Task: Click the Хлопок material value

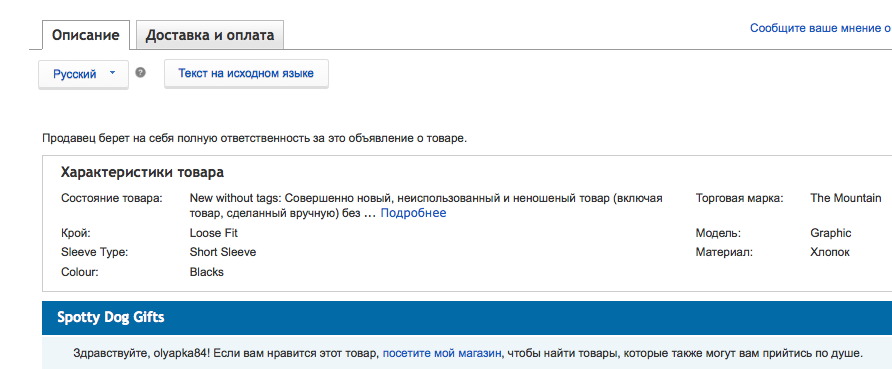Action: tap(830, 252)
